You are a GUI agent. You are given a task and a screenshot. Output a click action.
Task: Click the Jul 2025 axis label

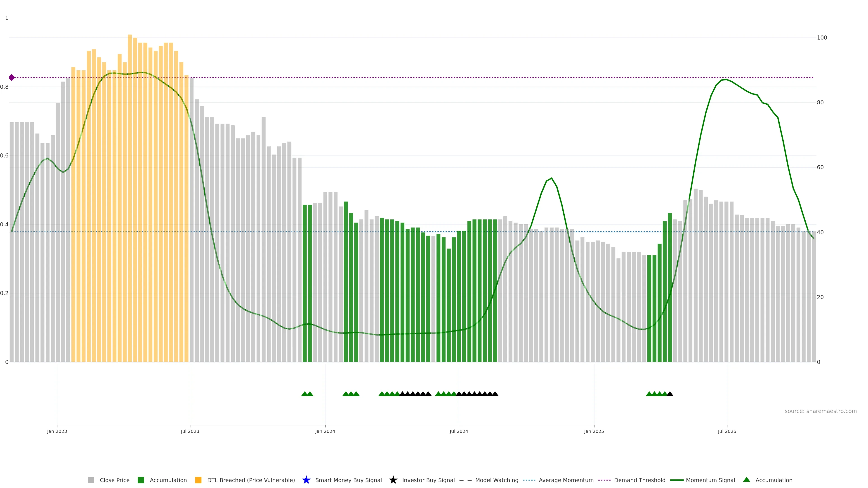pyautogui.click(x=727, y=431)
